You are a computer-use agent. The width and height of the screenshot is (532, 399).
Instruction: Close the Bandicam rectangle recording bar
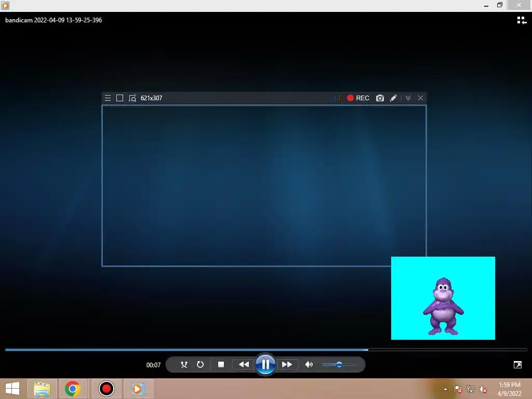[420, 98]
